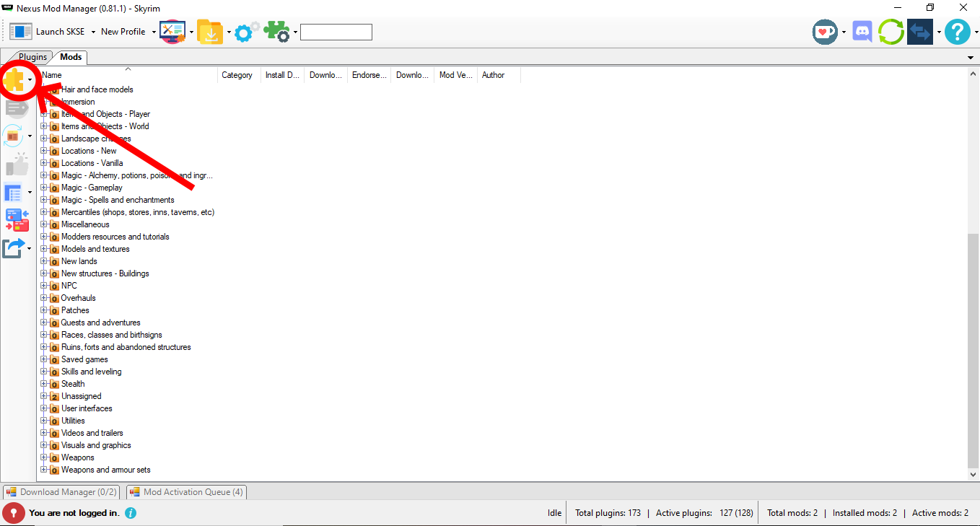Click the Add Mod puzzle-piece icon
Screen dimensions: 980x526
(x=14, y=79)
